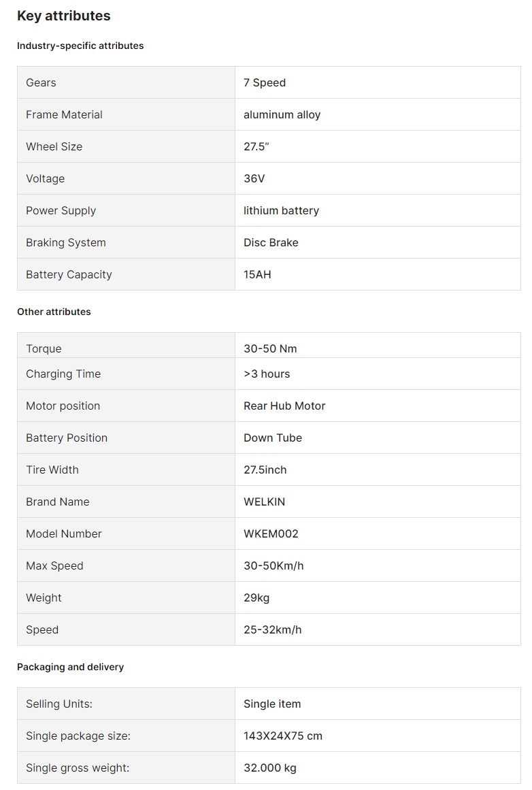Select the 30-50 Nm torque value
Screen dimensions: 532x790
(x=270, y=348)
